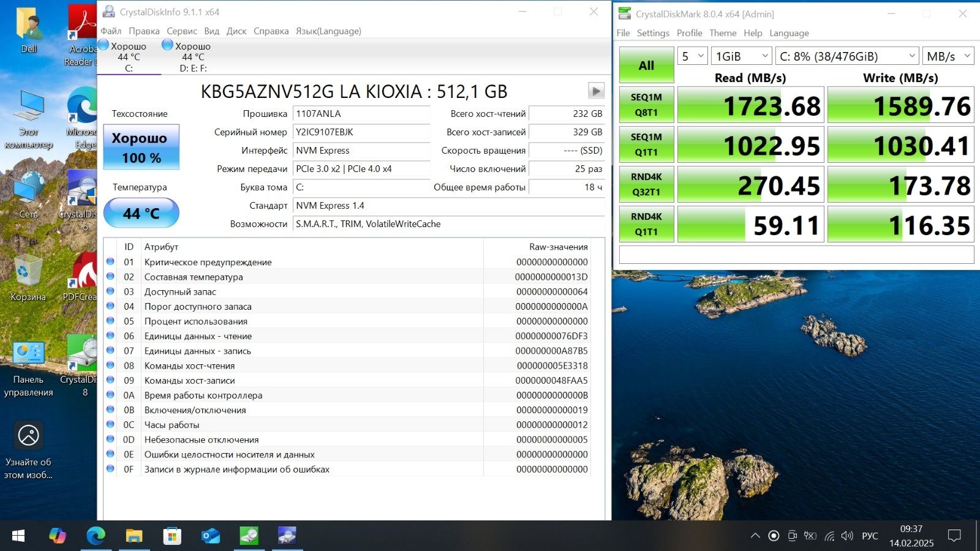Run the RND4K Q32T1 test

646,184
